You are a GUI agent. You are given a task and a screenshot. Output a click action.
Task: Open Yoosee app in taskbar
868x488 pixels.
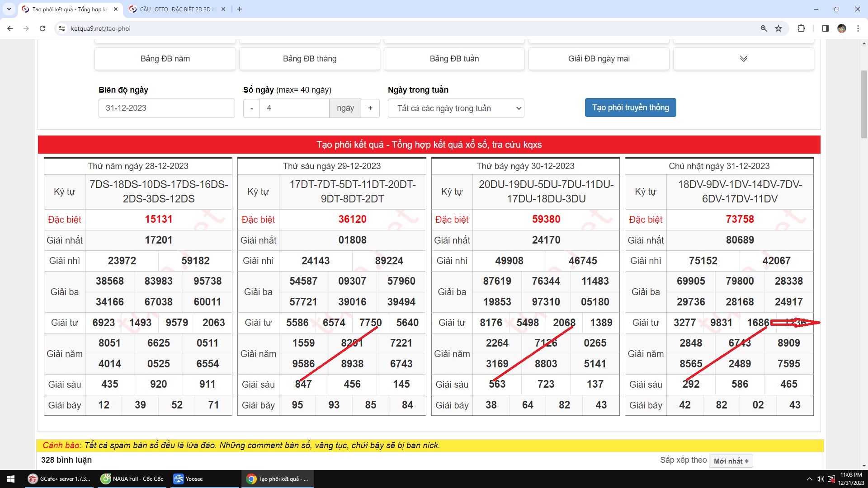189,479
